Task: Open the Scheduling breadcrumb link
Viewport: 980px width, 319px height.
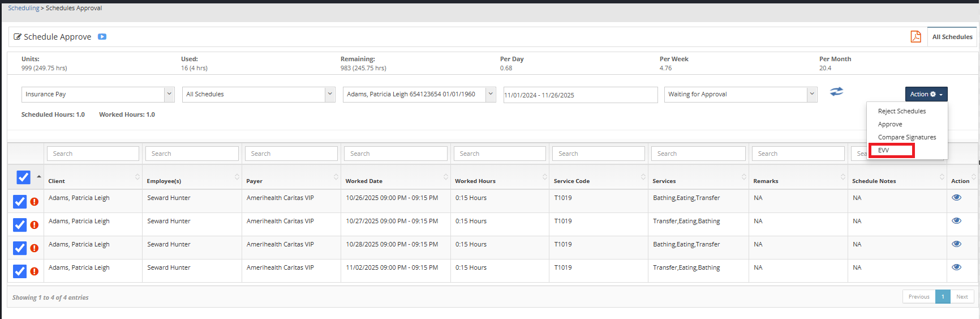Action: (23, 8)
